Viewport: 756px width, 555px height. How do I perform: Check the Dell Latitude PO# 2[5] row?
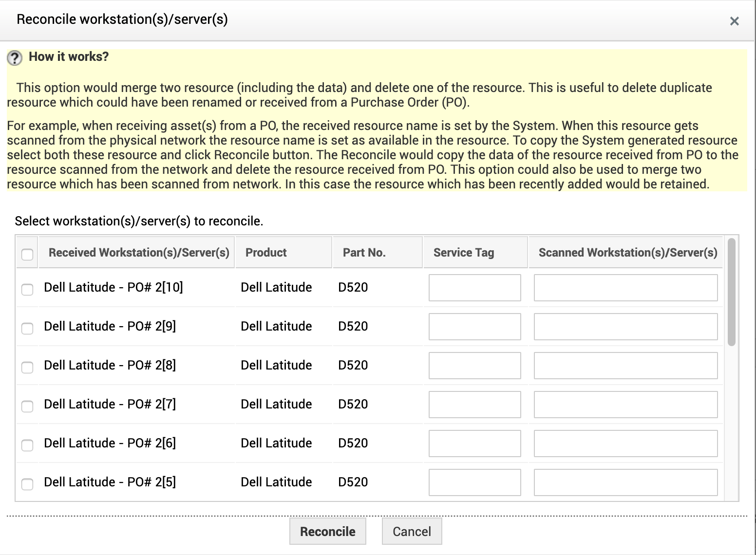click(27, 484)
